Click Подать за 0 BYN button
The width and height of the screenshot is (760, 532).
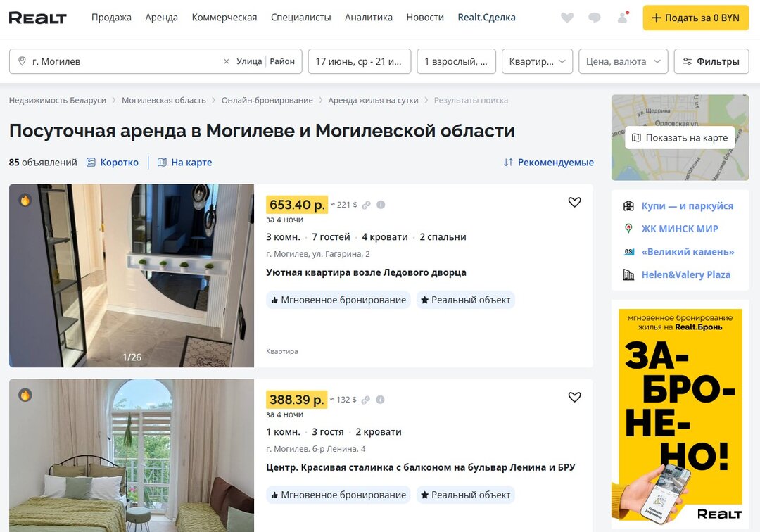coord(695,18)
